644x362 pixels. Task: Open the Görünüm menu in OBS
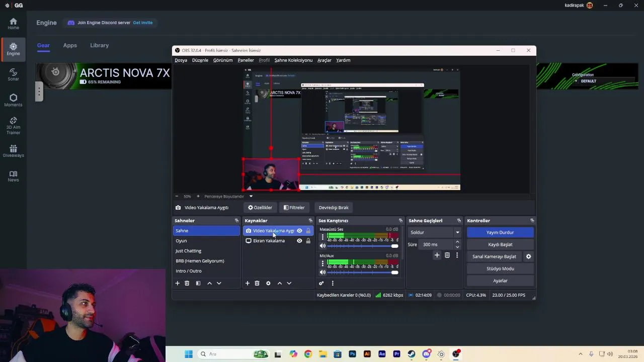point(222,60)
